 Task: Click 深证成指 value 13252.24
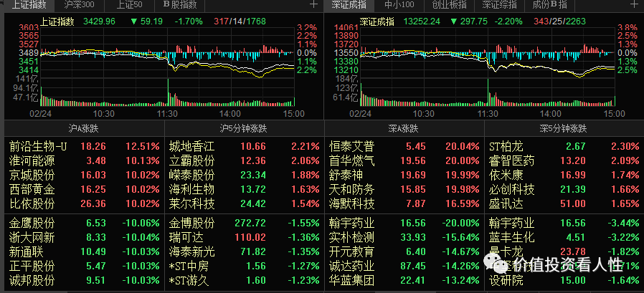click(x=422, y=21)
